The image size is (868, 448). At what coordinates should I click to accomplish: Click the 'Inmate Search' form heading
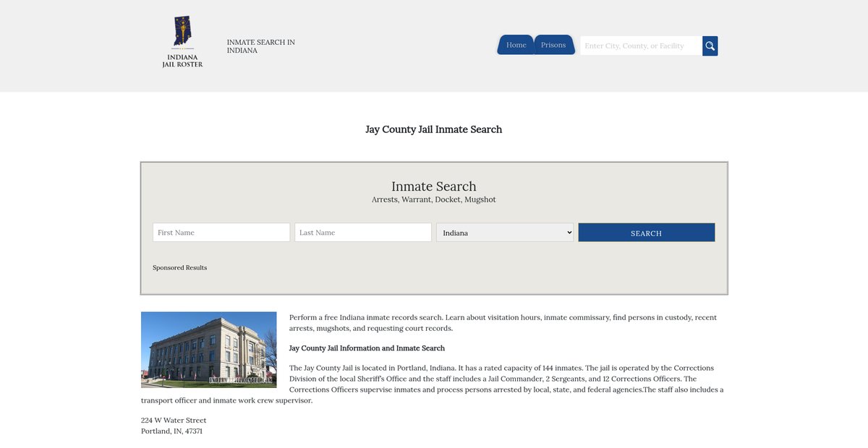click(x=433, y=186)
